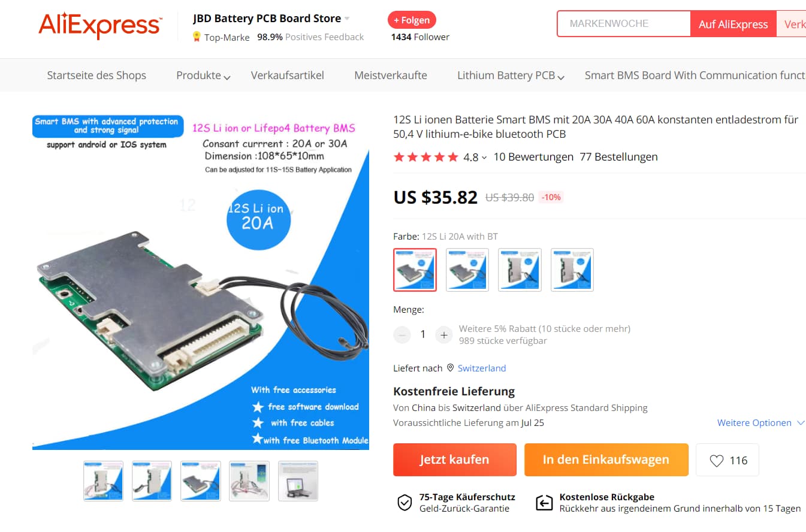Decrease quantity with the minus button
Viewport: 806px width, 532px height.
point(402,335)
